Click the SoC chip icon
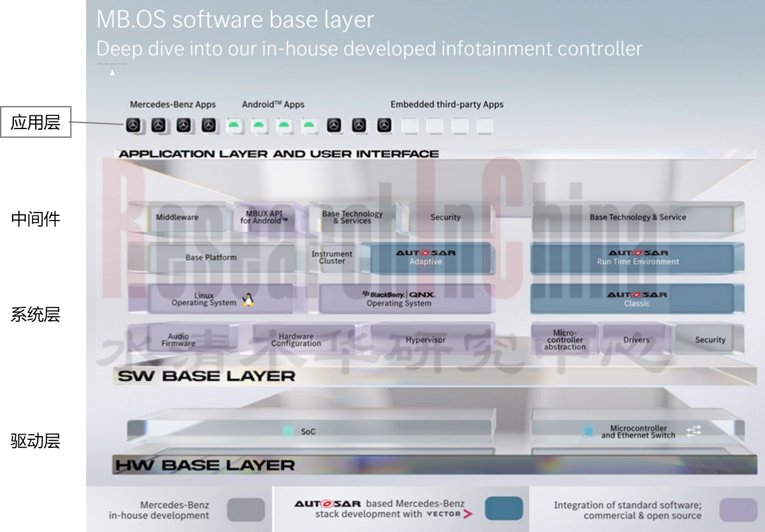Viewport: 765px width, 532px height. point(288,431)
